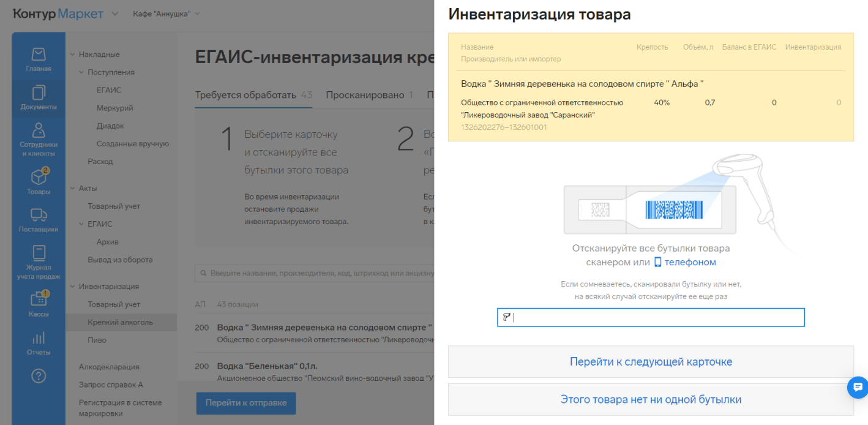The height and width of the screenshot is (425, 868).
Task: Open Кафе "Аннушка" organization dropdown
Action: pyautogui.click(x=166, y=13)
